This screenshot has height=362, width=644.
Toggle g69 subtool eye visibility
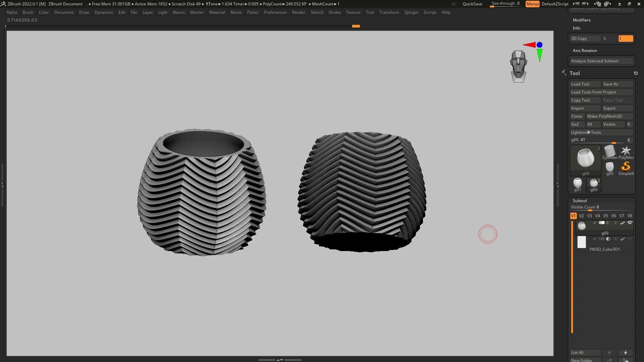pyautogui.click(x=630, y=223)
